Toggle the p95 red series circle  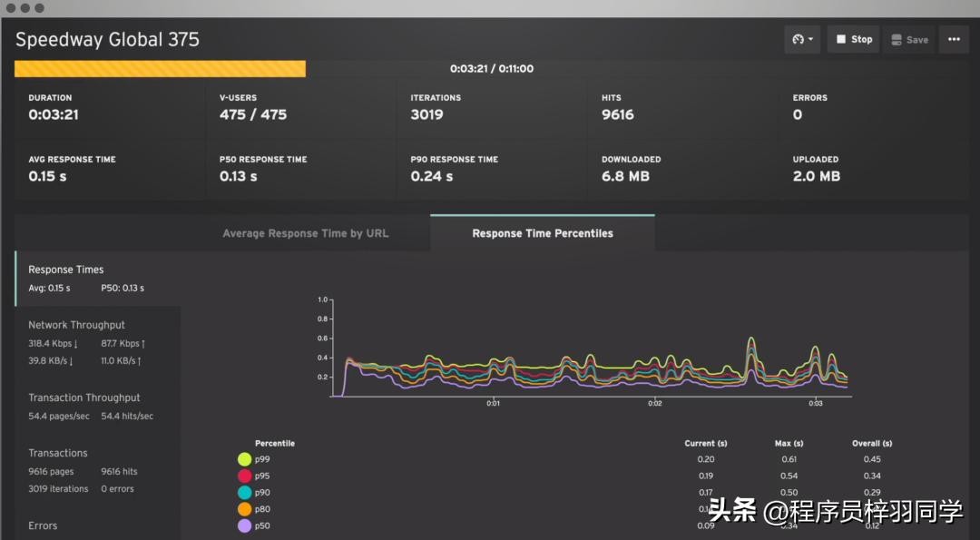244,476
